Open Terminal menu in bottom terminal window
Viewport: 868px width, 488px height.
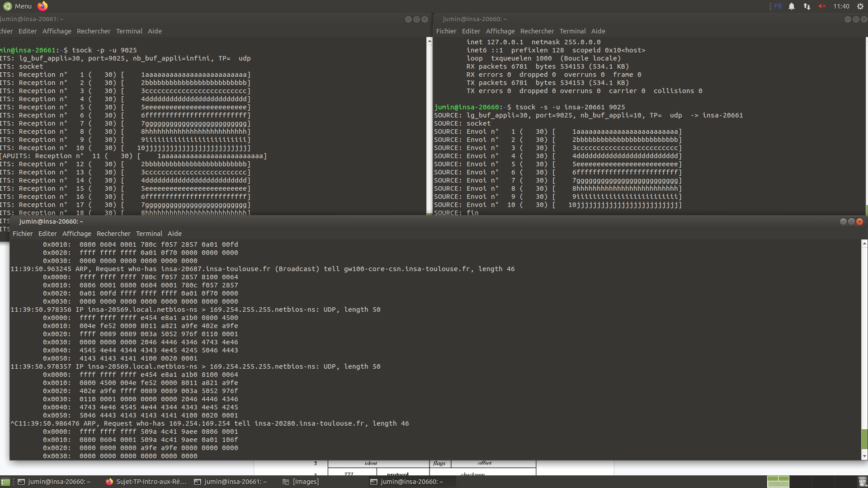pos(149,234)
